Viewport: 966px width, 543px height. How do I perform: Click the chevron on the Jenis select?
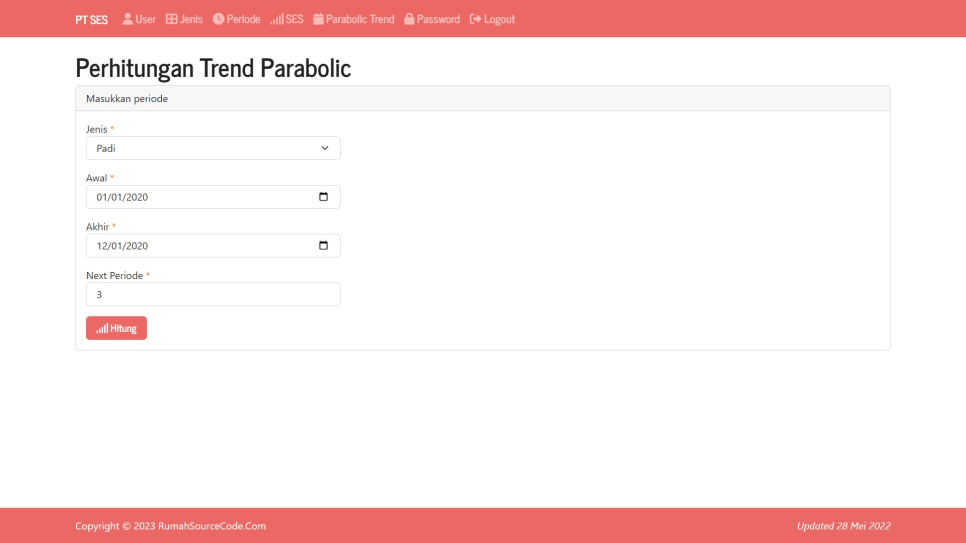(325, 148)
